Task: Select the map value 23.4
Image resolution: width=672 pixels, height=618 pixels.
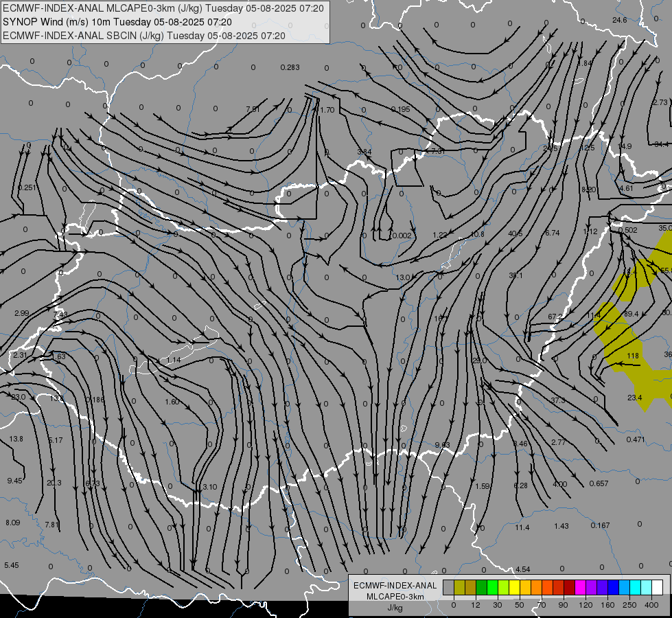Action: pos(635,398)
